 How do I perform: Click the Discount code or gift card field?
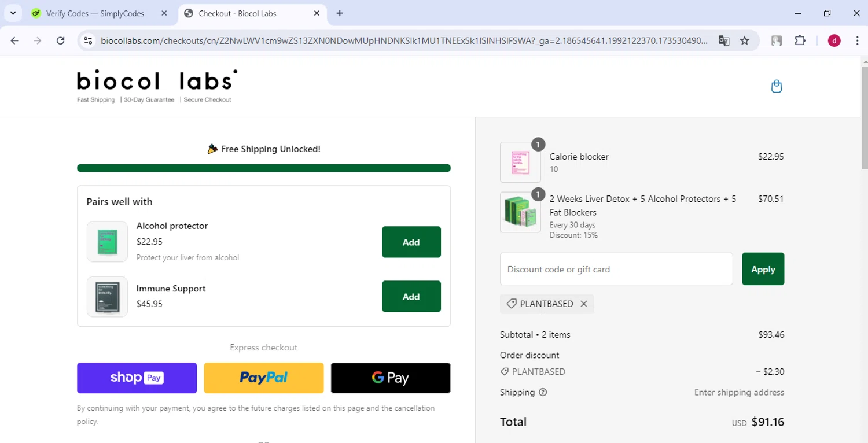click(x=616, y=269)
